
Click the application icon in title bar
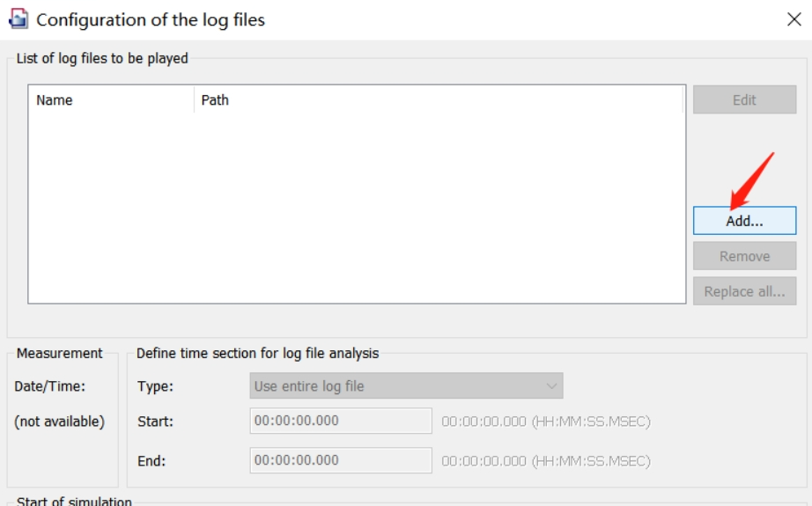[x=18, y=19]
